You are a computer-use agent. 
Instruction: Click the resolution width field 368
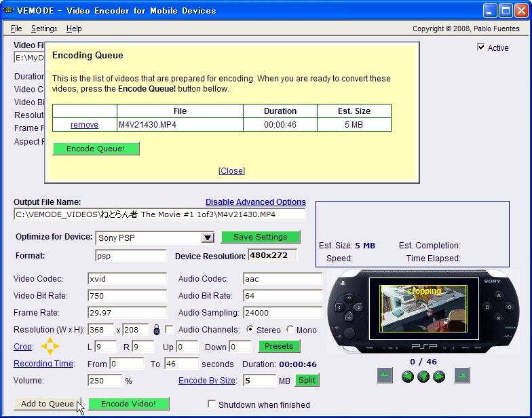point(100,330)
